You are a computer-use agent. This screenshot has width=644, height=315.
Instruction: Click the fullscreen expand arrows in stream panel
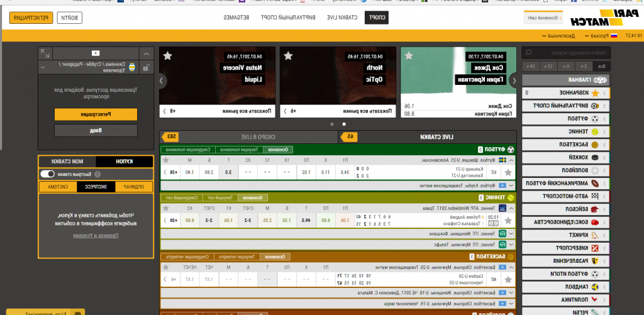click(45, 53)
